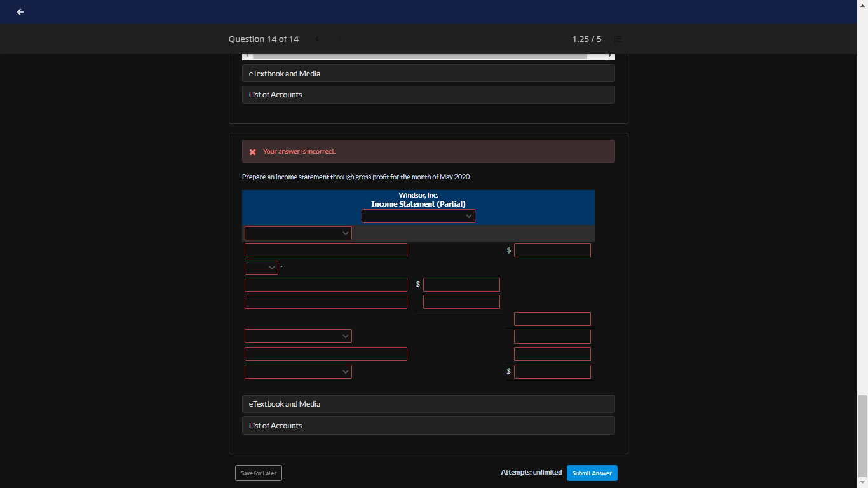Go to the previous question chevron

(x=317, y=39)
